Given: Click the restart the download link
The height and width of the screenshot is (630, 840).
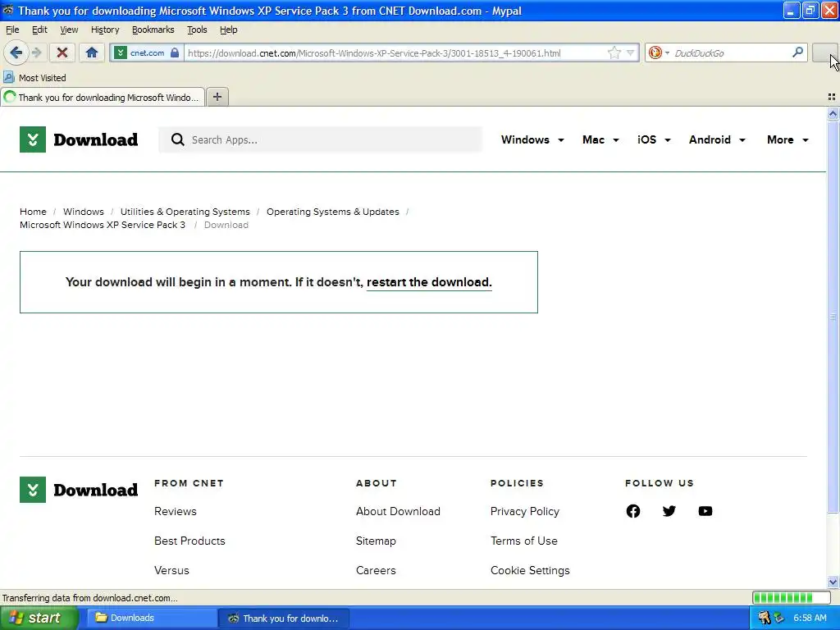Looking at the screenshot, I should [429, 282].
